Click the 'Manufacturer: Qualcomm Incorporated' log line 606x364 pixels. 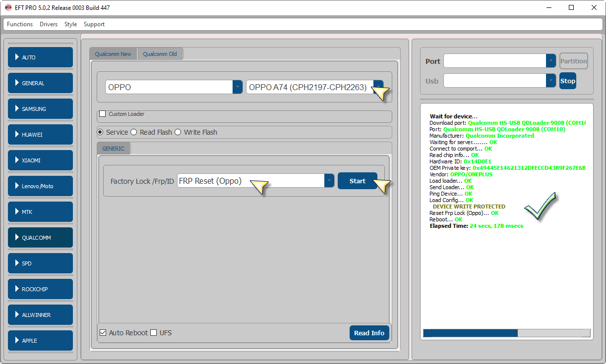(x=482, y=136)
